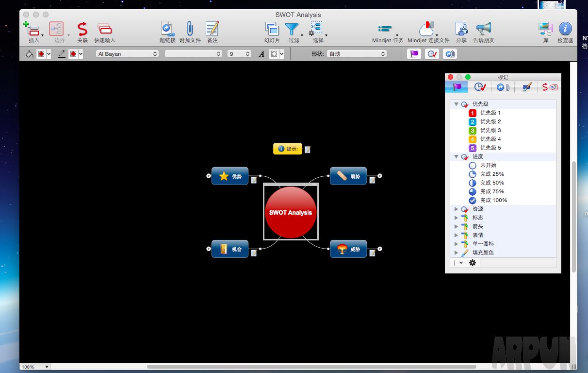Open the 形状 shape dropdown showing 自动
This screenshot has width=588, height=373.
pos(357,54)
